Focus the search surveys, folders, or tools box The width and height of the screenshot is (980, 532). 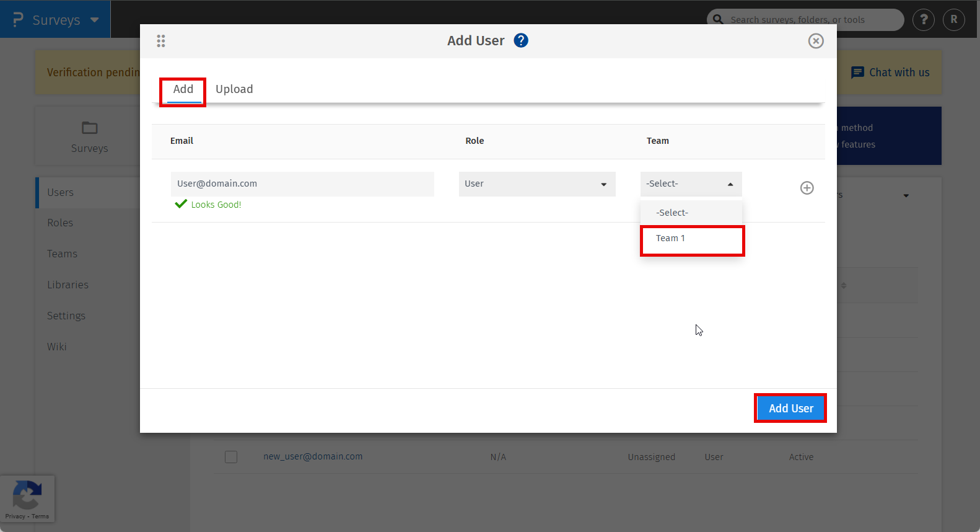pos(805,20)
